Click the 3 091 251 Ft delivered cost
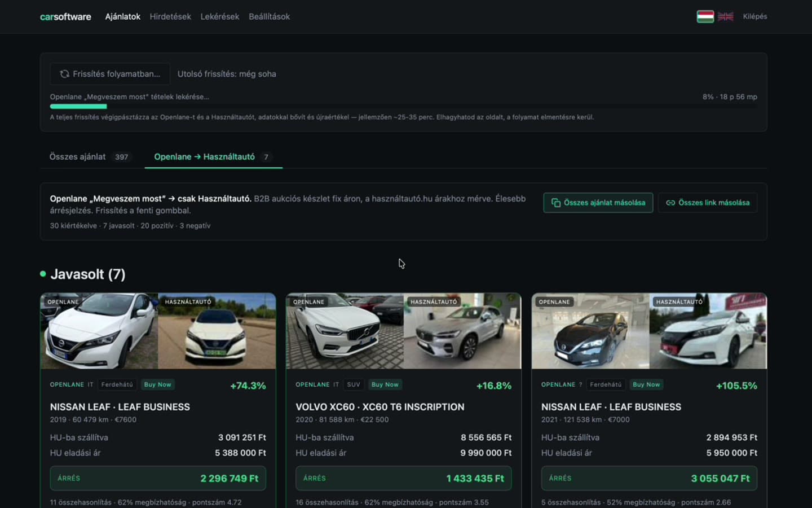The height and width of the screenshot is (508, 812). click(x=242, y=437)
